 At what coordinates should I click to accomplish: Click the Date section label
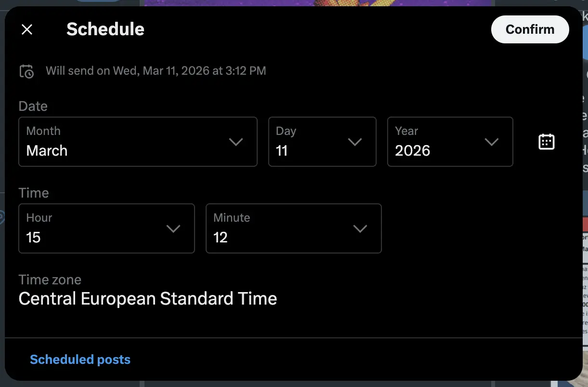[33, 106]
